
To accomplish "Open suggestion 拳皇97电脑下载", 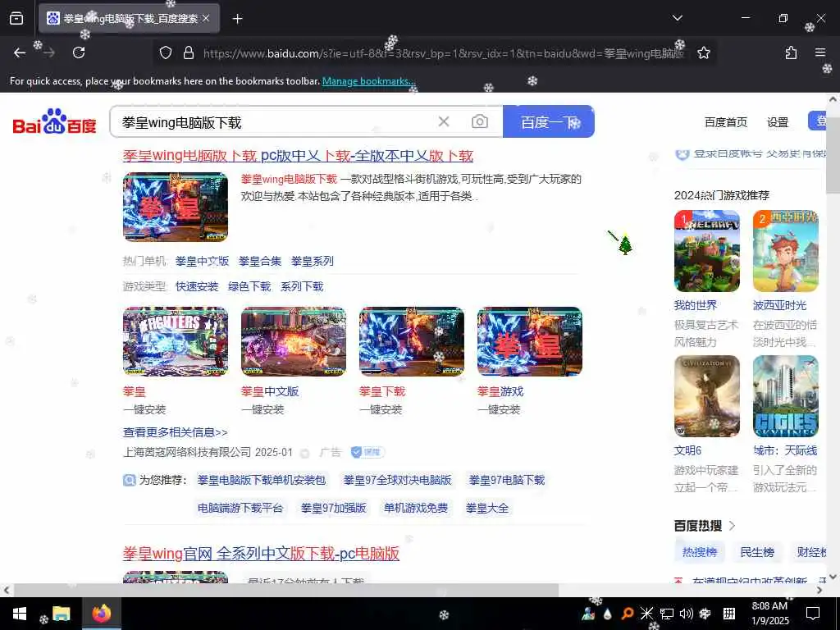I will tap(507, 480).
